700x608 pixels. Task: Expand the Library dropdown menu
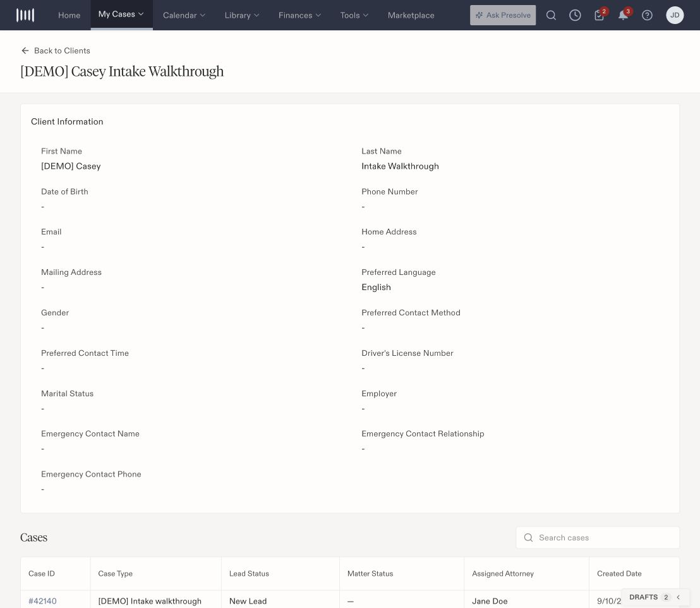click(241, 15)
